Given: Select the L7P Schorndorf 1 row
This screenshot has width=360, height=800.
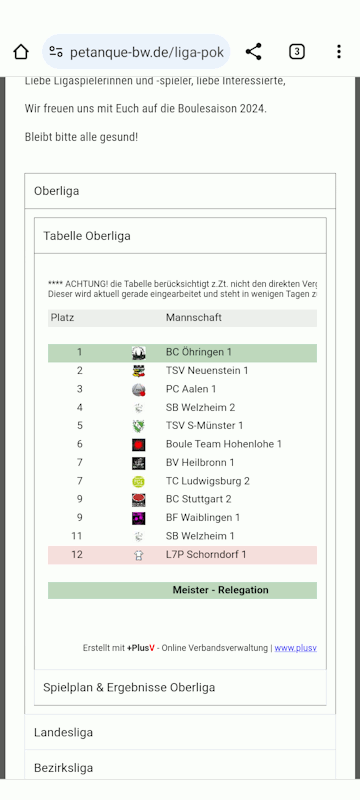Looking at the screenshot, I should click(x=182, y=555).
